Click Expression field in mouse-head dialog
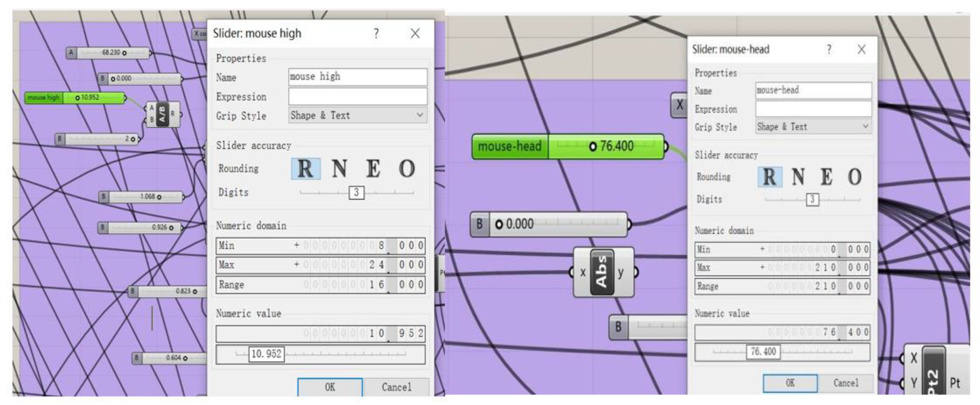This screenshot has height=405, width=980. [813, 109]
